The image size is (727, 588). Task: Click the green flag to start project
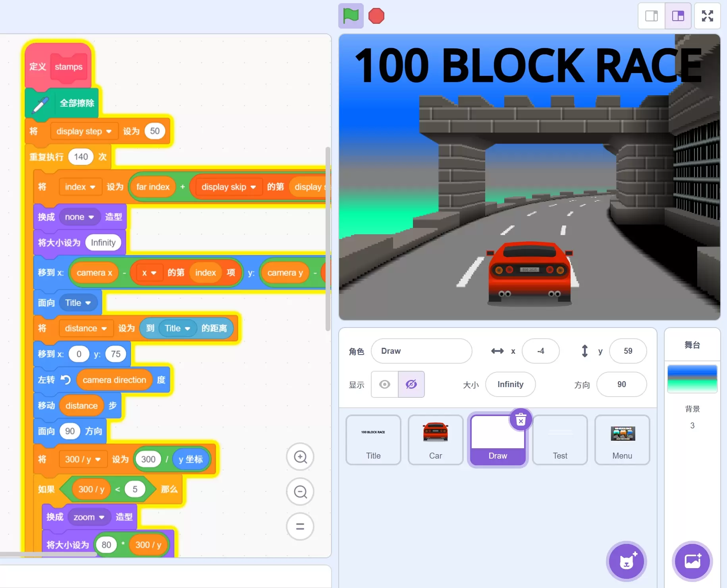click(351, 16)
